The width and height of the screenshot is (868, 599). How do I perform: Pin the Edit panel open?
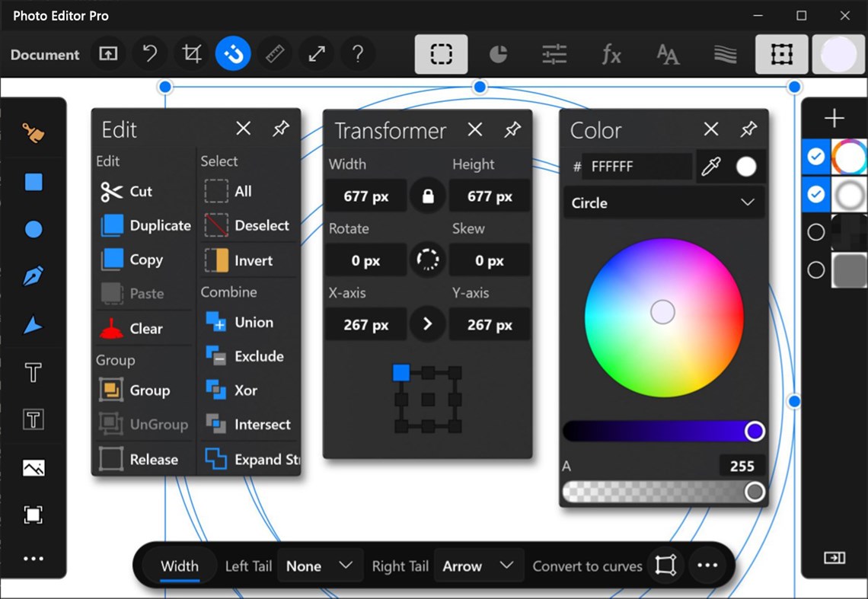pyautogui.click(x=281, y=129)
